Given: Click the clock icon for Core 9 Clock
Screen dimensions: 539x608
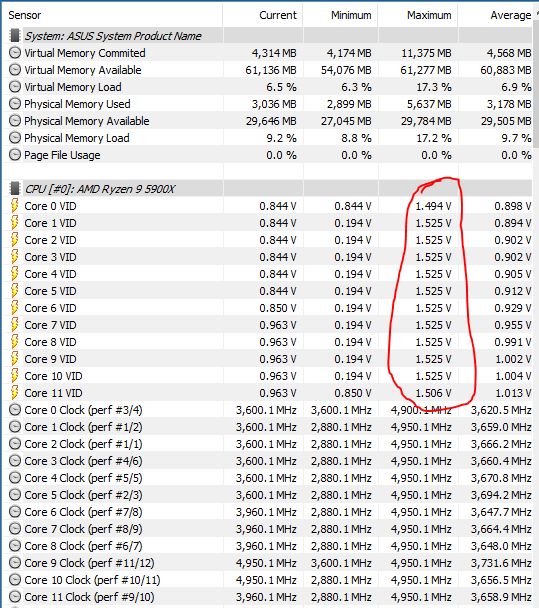Looking at the screenshot, I should pyautogui.click(x=15, y=563).
